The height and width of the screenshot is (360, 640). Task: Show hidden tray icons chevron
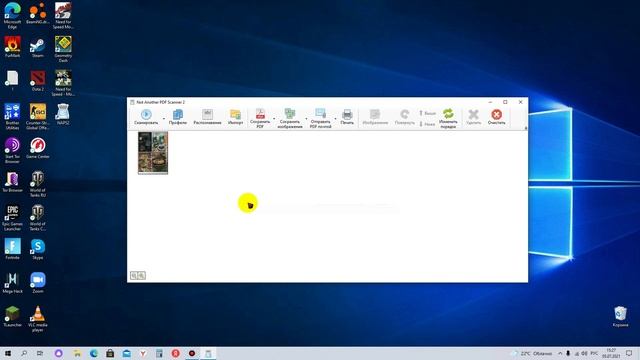point(560,353)
